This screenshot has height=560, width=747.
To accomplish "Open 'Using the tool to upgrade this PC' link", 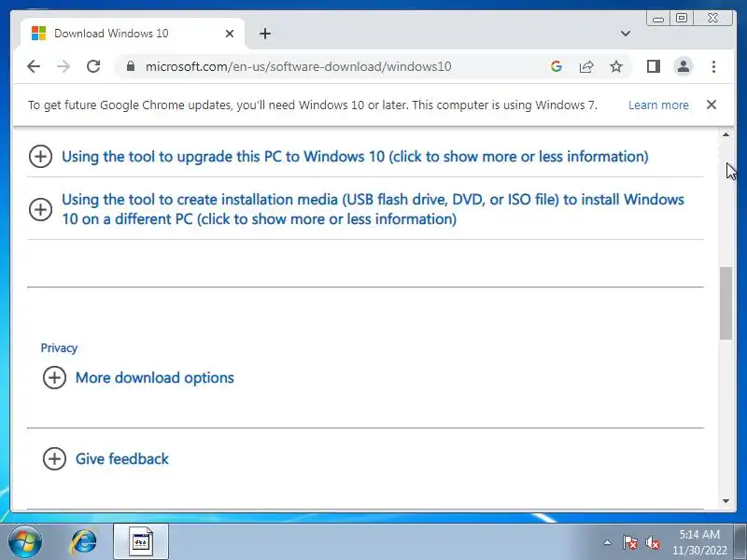I will (355, 157).
